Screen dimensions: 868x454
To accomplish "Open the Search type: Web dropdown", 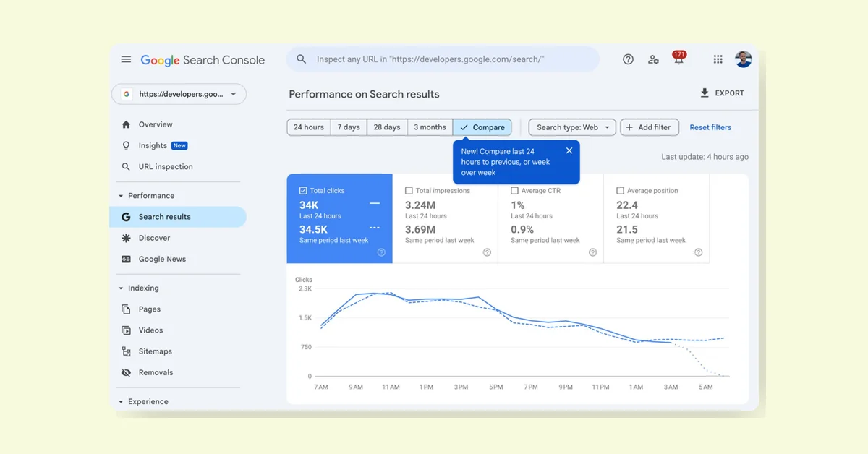I will point(572,127).
